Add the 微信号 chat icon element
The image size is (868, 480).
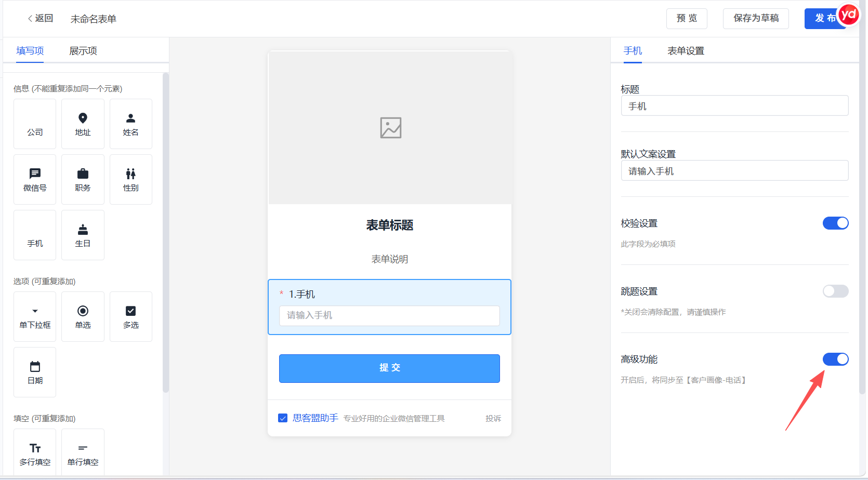pyautogui.click(x=35, y=180)
